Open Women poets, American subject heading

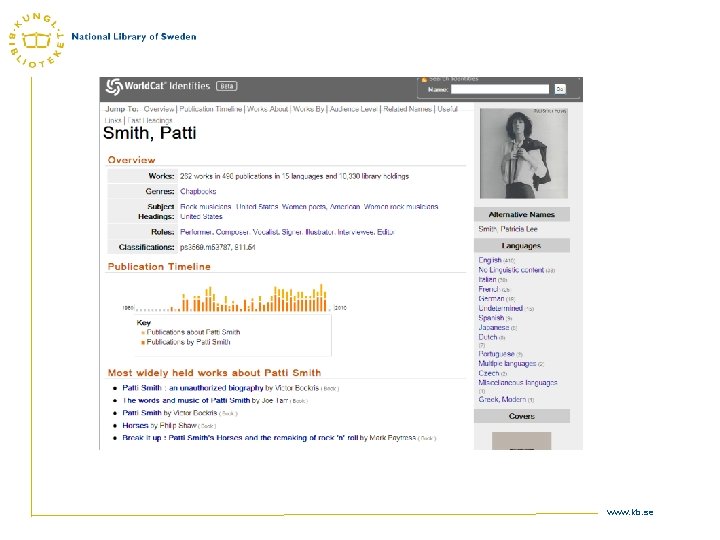click(321, 207)
